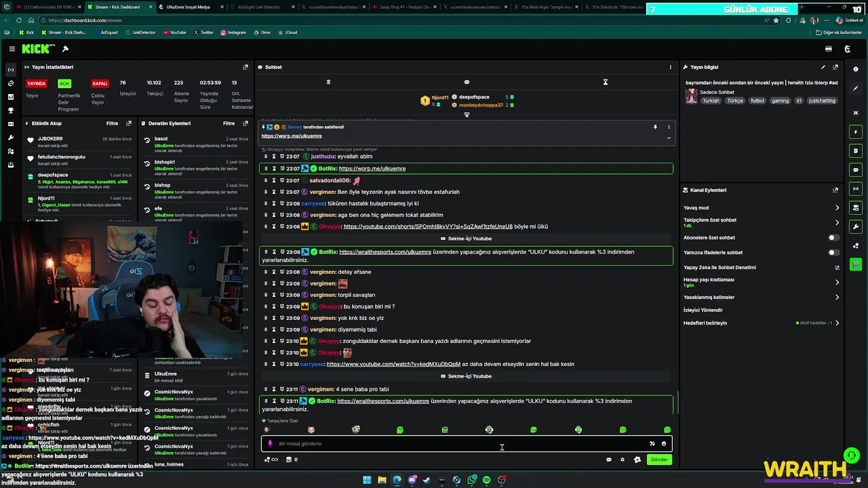The height and width of the screenshot is (488, 868).
Task: Edit stream info with the pencil in Yayın bilgisi
Action: 823,67
